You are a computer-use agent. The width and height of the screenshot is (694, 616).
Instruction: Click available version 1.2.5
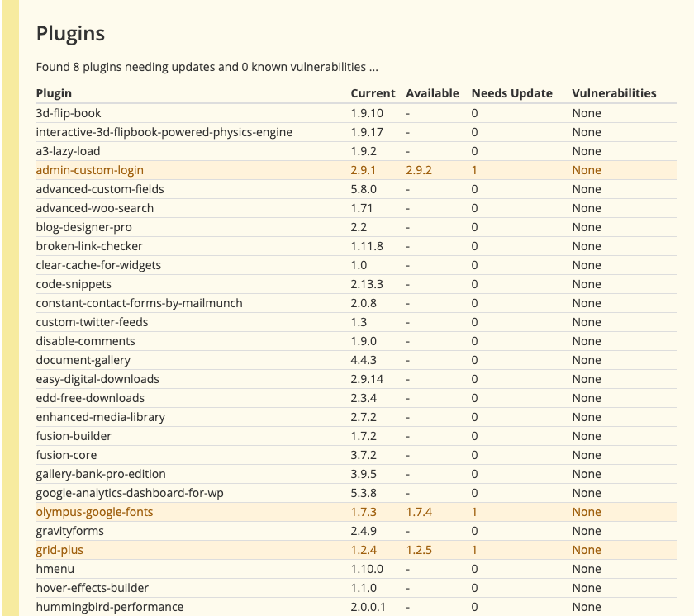pyautogui.click(x=419, y=550)
